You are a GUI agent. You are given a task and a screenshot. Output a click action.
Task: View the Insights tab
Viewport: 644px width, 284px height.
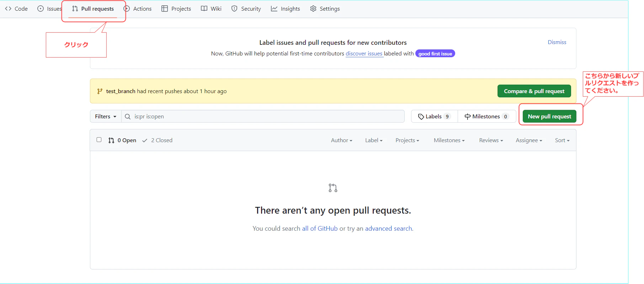286,9
